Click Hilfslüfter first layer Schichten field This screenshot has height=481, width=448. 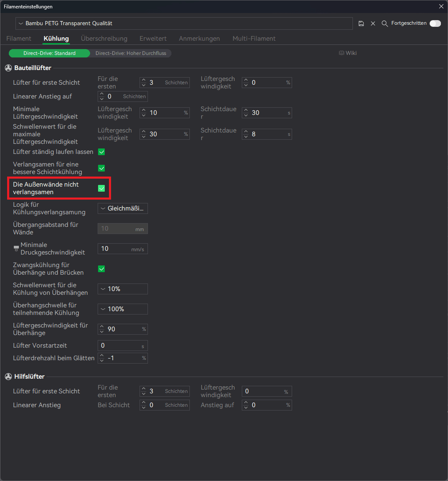[x=165, y=391]
